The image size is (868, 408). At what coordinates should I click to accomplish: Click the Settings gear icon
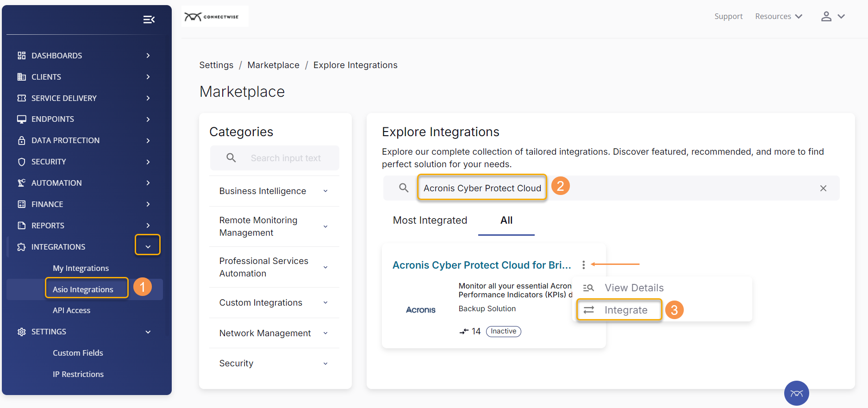(x=21, y=332)
